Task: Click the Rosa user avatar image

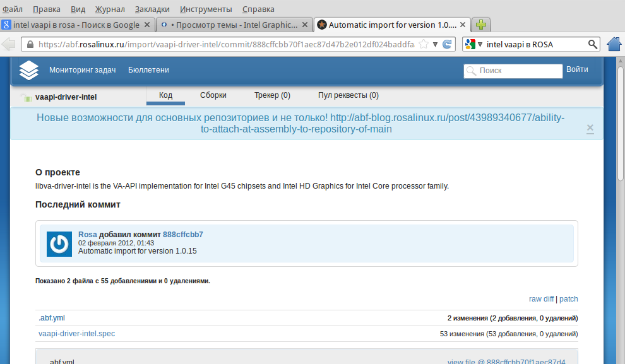Action: coord(59,244)
